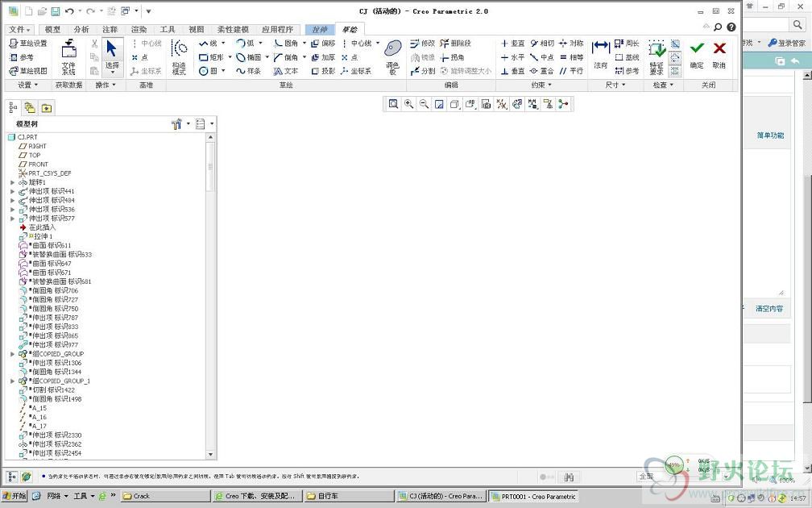Viewport: 812px width, 508px height.
Task: Toggle the repaint icon in the graphics toolbar
Action: click(439, 104)
